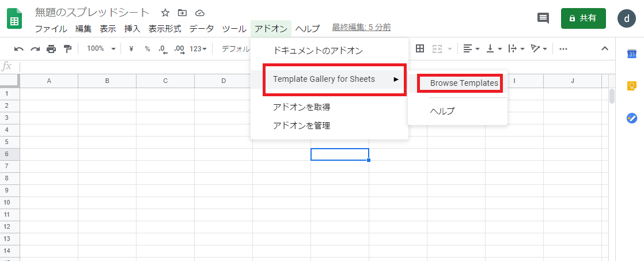Open the zoom 100% dropdown
The image size is (644, 261).
101,49
